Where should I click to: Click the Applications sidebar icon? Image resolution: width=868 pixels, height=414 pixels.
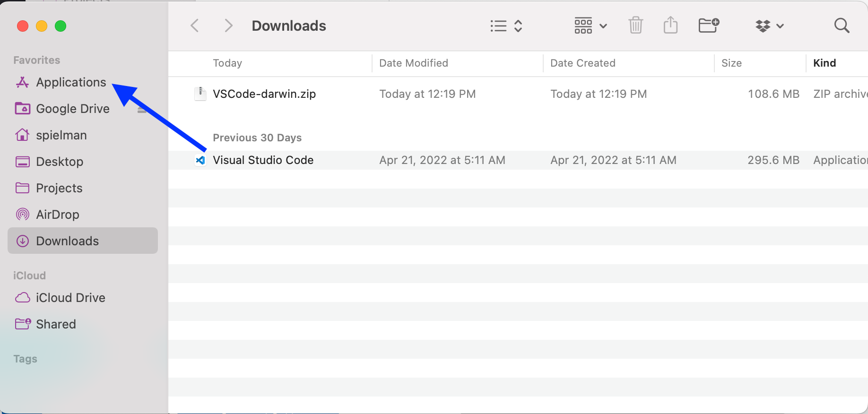[22, 82]
